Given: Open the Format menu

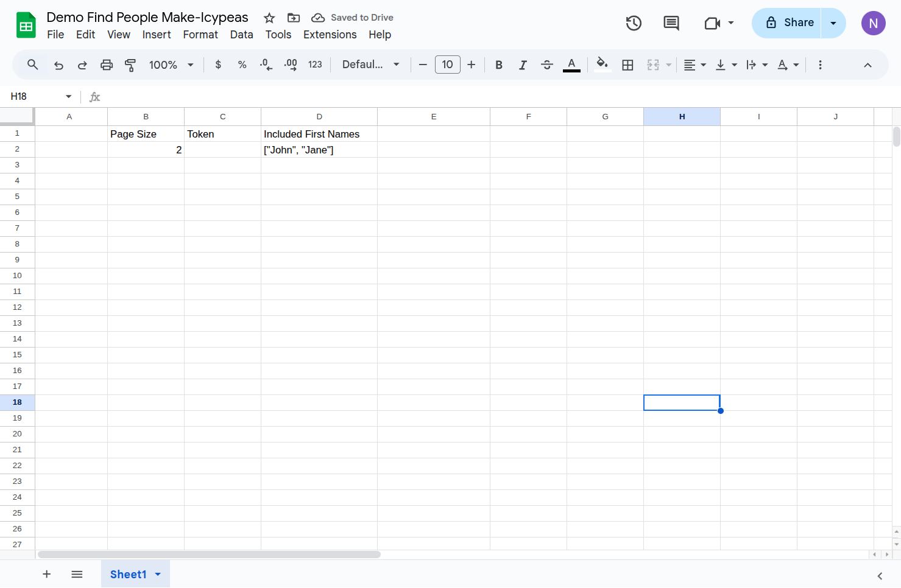Looking at the screenshot, I should point(200,35).
